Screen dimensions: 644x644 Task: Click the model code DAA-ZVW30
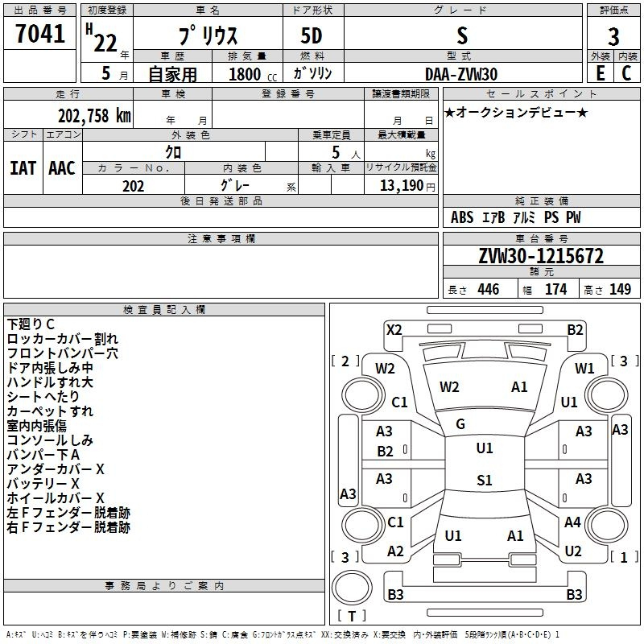462,73
